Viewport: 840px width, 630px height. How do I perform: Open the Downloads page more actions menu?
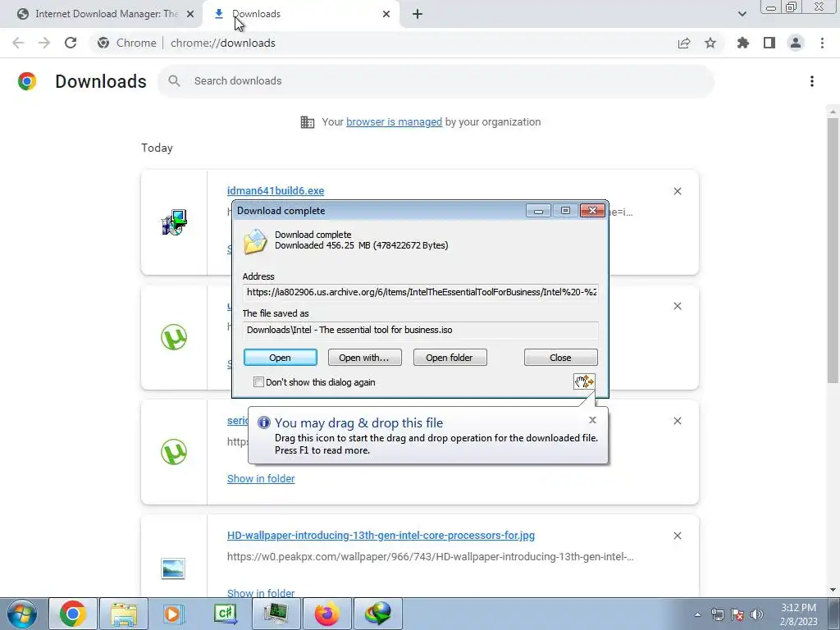812,81
